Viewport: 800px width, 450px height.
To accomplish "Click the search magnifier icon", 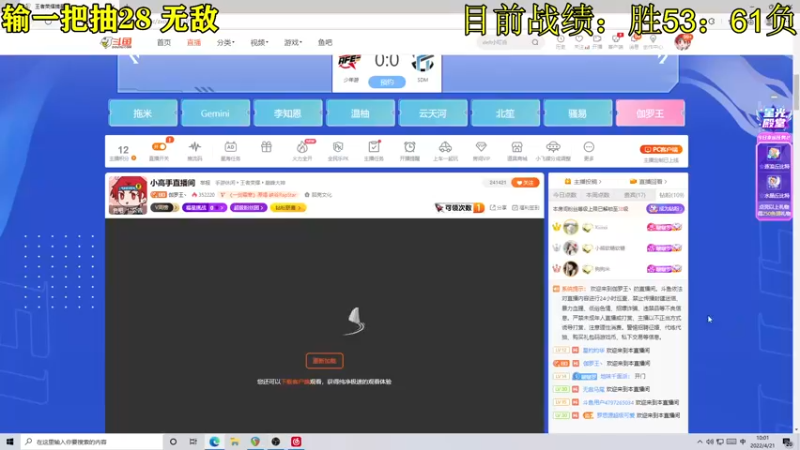I will (535, 42).
